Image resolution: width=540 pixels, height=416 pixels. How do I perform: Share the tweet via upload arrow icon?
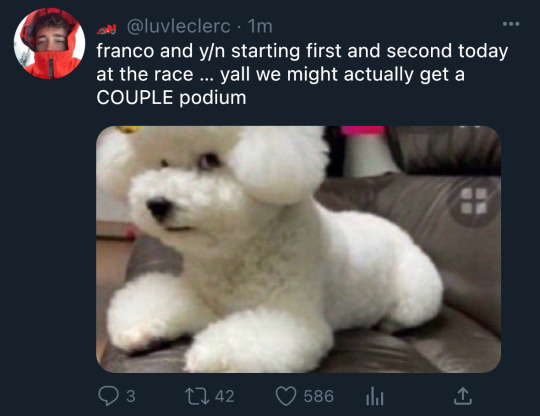pos(463,396)
